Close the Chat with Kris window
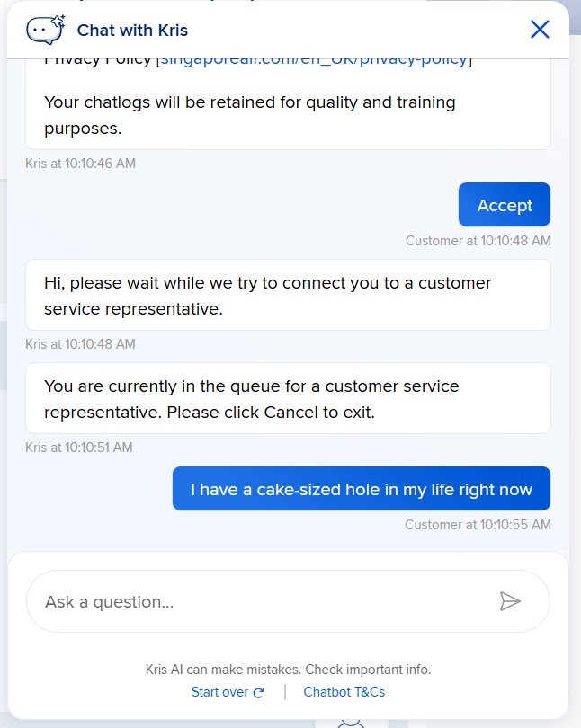Screen dimensions: 581x728 coord(540,30)
